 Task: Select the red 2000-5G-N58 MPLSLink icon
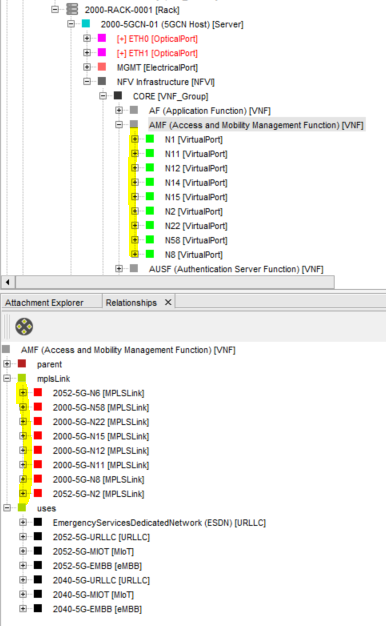point(38,407)
